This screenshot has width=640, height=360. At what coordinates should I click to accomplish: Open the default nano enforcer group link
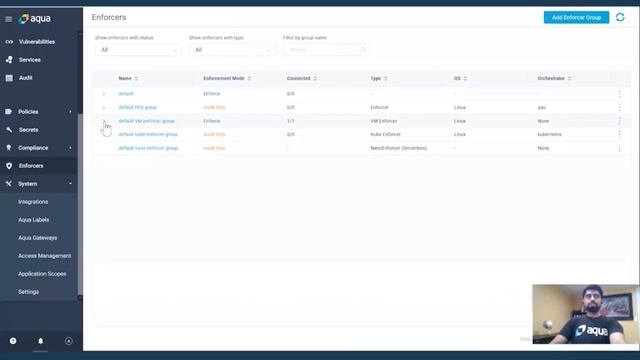[148, 148]
